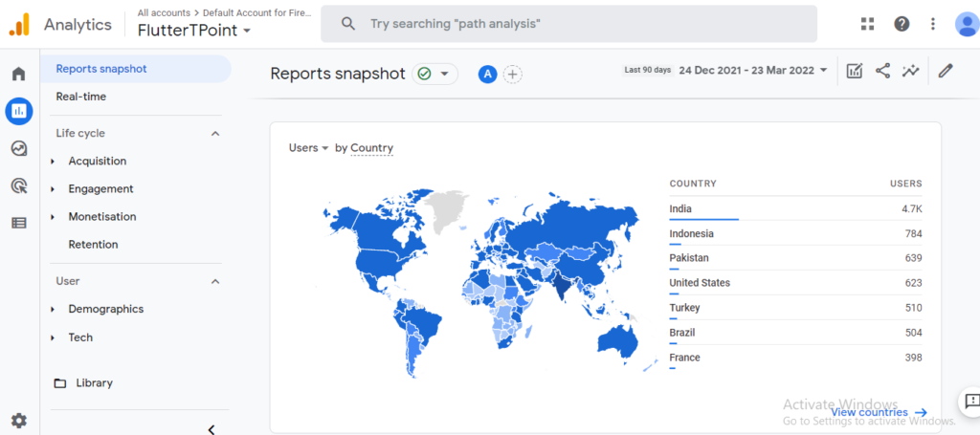Select Reports snapshot in sidebar
The height and width of the screenshot is (435, 980).
point(136,69)
